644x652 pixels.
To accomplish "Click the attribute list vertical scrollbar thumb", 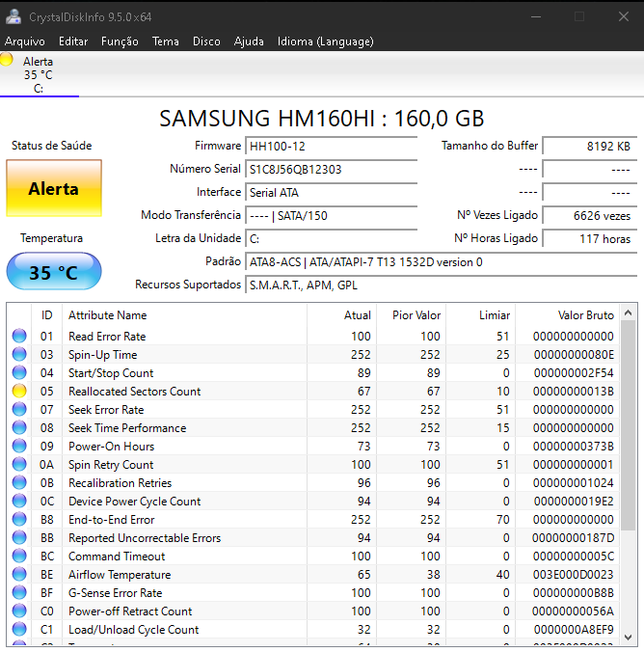I will [x=629, y=425].
